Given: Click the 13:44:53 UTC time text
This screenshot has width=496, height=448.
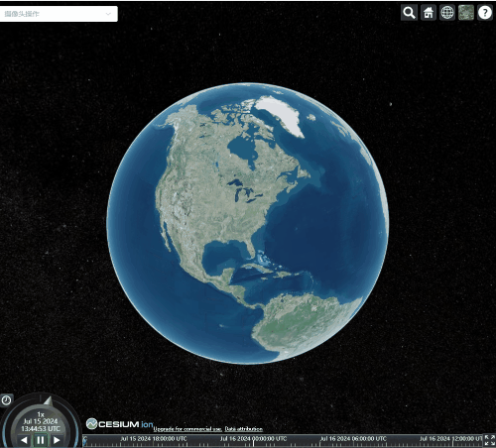Looking at the screenshot, I should pyautogui.click(x=41, y=428).
